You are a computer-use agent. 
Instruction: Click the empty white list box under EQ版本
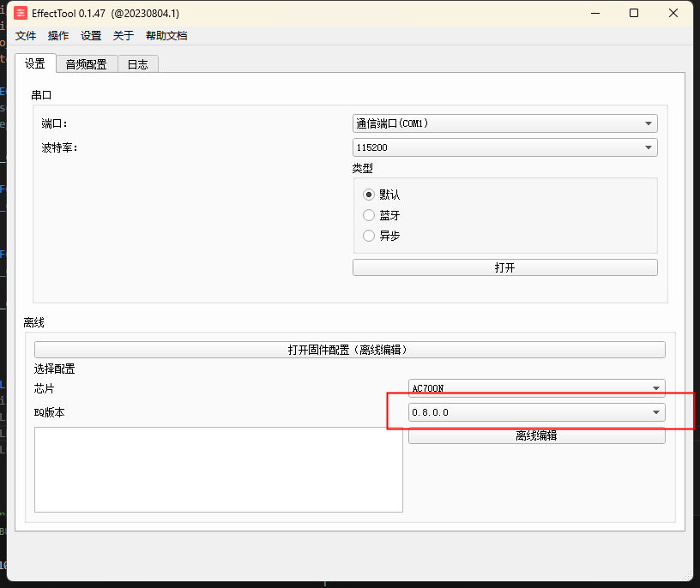point(219,470)
